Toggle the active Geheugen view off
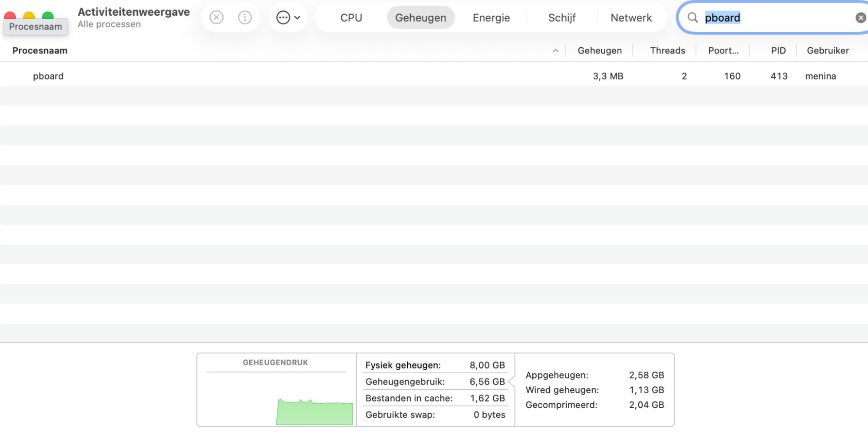Screen dimensions: 868x432 [x=420, y=18]
